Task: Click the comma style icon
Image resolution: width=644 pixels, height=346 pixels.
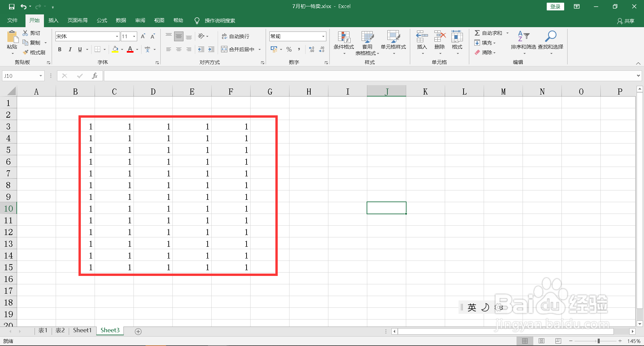Action: tap(299, 49)
